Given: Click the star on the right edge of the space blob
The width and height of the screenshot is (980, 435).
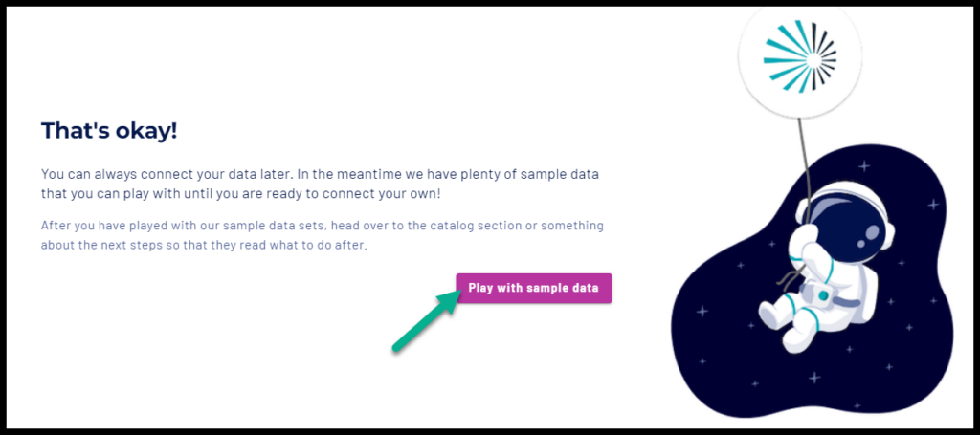Looking at the screenshot, I should [933, 204].
